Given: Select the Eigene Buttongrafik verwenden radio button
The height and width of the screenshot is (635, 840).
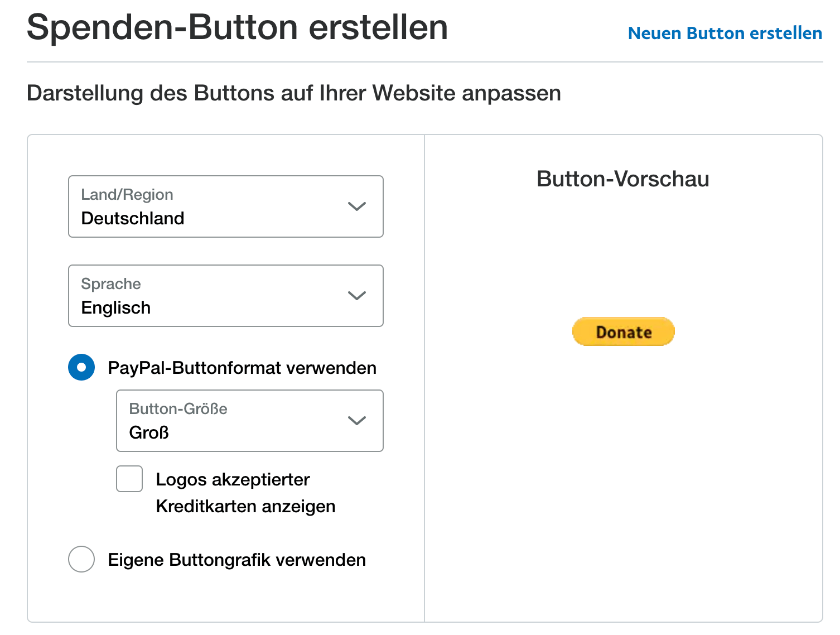Looking at the screenshot, I should coord(81,559).
